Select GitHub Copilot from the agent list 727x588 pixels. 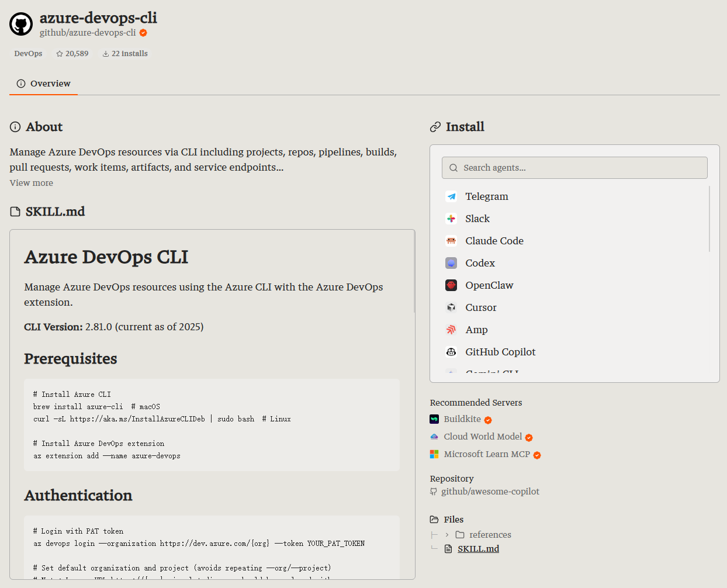tap(576, 352)
